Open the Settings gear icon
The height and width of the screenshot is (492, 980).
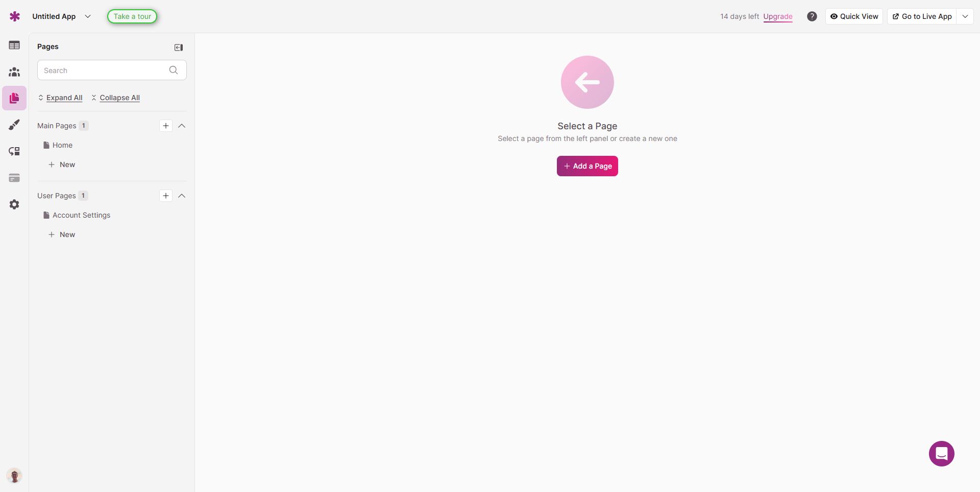point(14,204)
